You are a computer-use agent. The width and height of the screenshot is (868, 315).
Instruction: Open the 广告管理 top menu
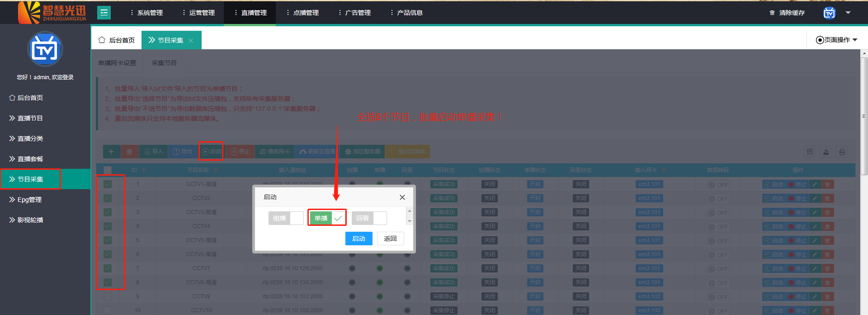[355, 13]
